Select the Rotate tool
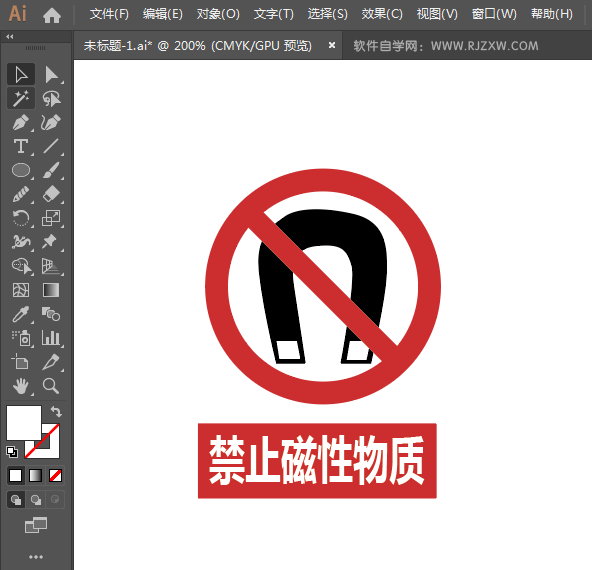 [21, 218]
